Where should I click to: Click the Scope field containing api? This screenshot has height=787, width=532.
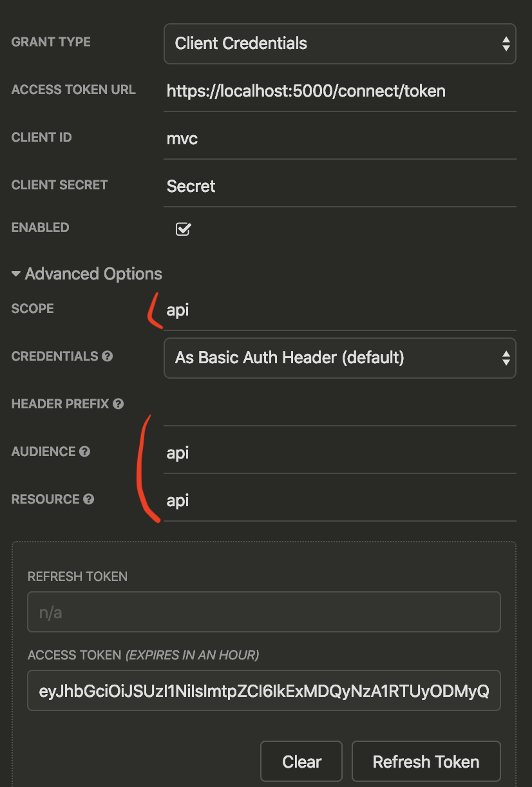click(x=339, y=310)
